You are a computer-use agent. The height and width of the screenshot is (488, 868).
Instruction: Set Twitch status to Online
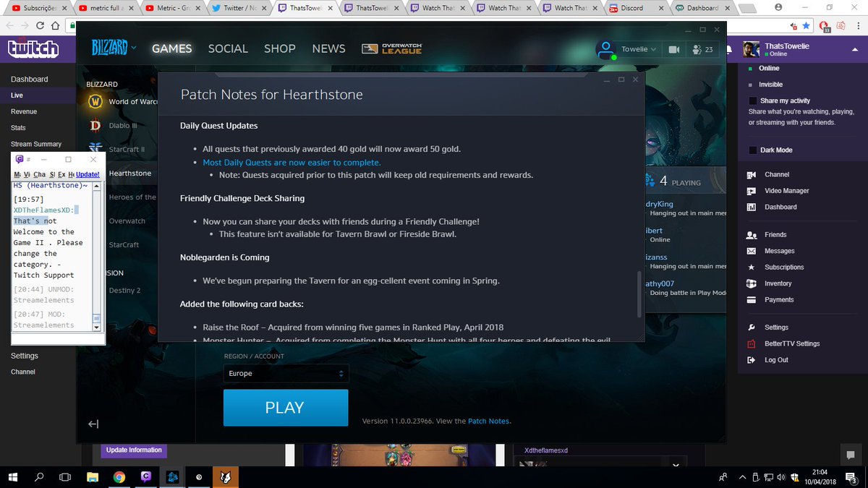point(769,68)
